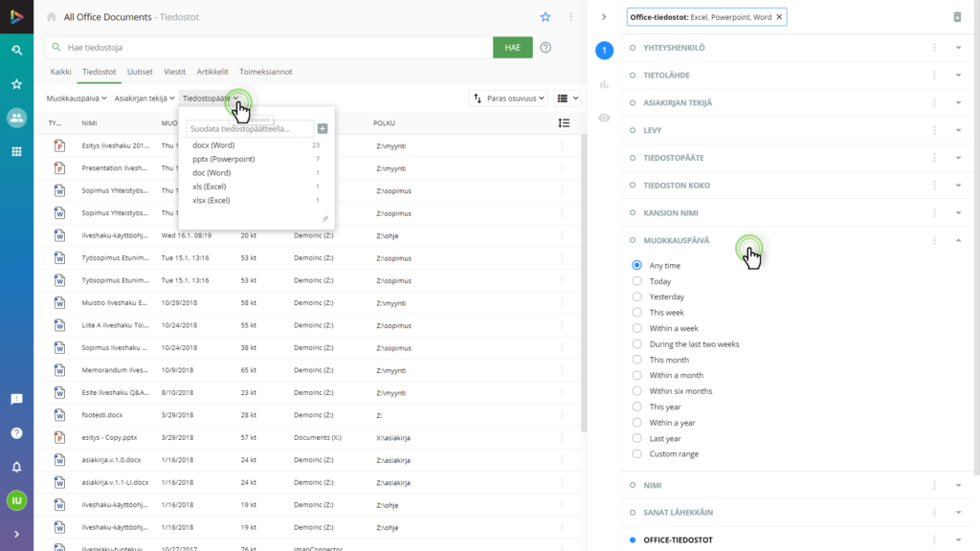Click the active filters count badge
The image size is (980, 551).
click(x=605, y=51)
